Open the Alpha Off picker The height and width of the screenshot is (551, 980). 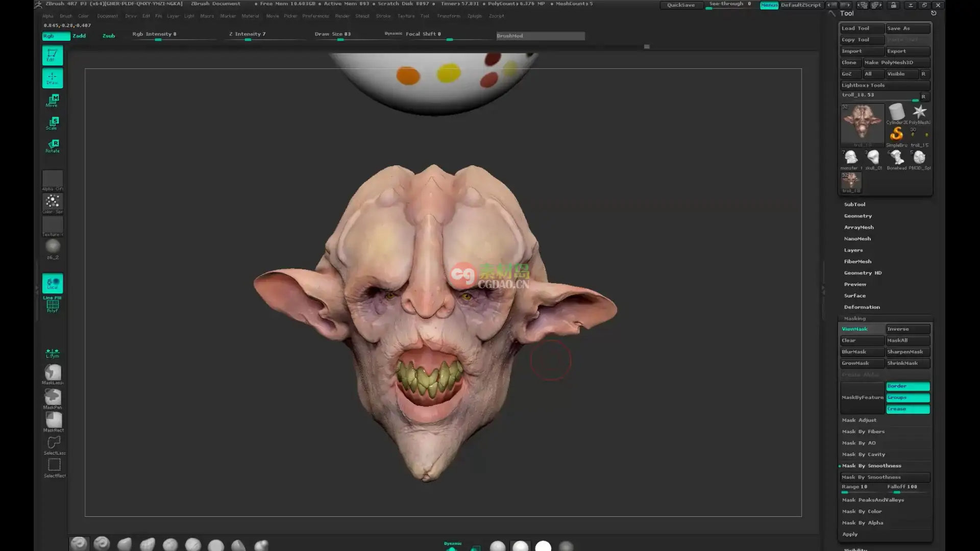coord(53,181)
